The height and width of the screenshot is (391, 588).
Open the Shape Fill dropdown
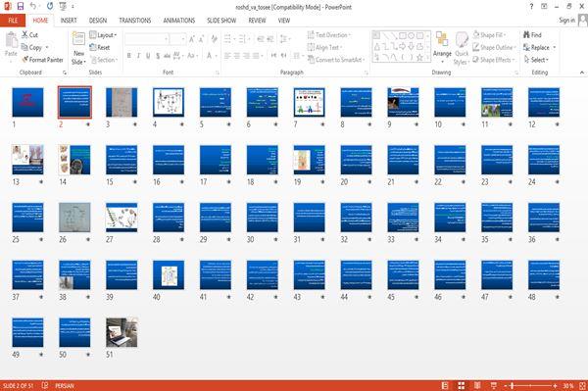(489, 35)
